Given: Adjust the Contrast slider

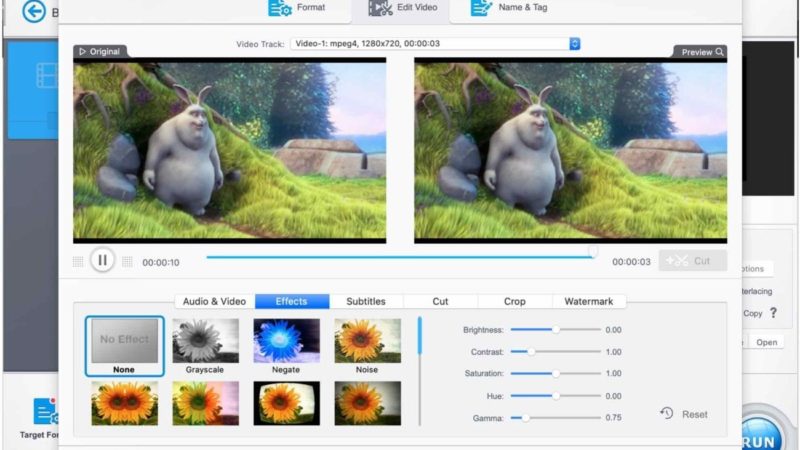Looking at the screenshot, I should click(556, 352).
